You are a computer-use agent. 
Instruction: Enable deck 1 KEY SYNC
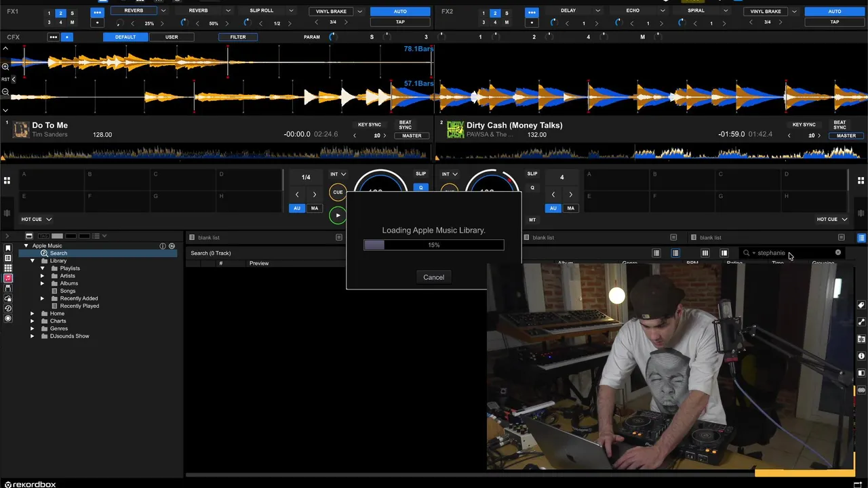pyautogui.click(x=370, y=125)
